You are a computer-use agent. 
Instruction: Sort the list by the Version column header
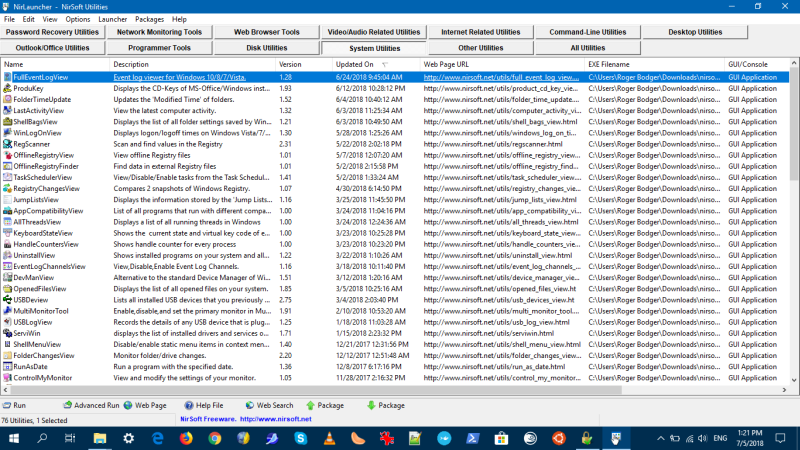point(289,64)
